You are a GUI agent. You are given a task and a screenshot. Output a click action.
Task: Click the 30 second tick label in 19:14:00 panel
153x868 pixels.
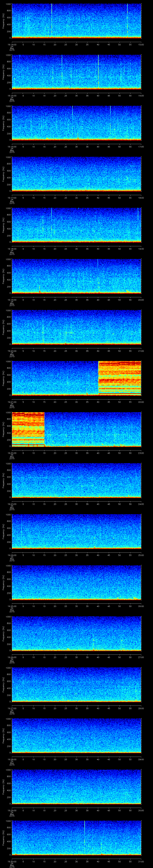[x=76, y=44]
